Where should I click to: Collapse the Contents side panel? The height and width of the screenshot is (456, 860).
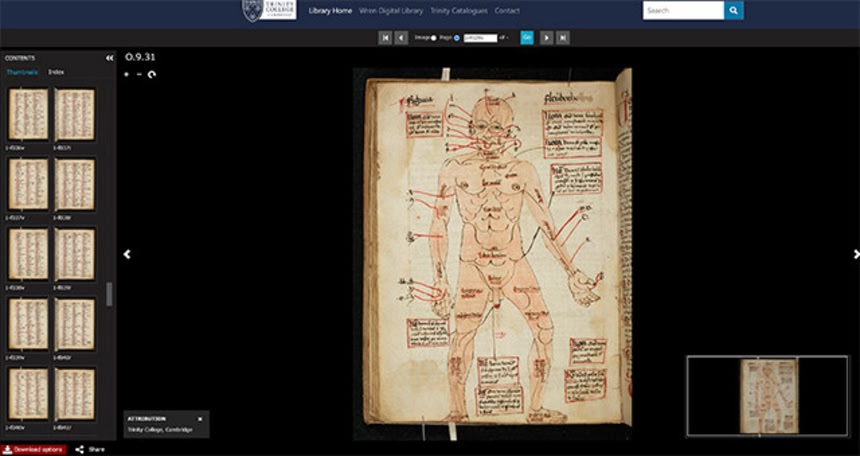pos(109,58)
